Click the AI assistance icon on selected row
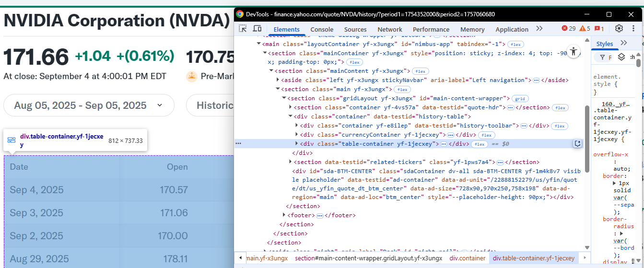 578,143
